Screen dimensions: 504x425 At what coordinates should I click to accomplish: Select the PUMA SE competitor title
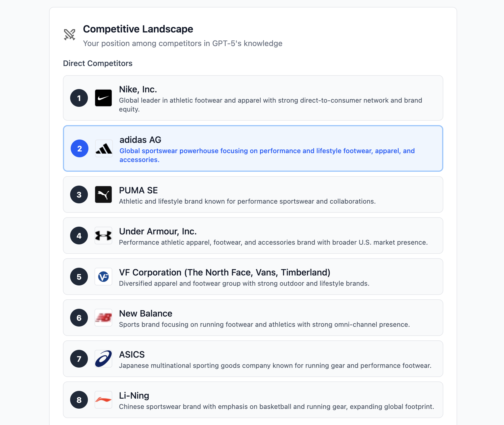coord(138,190)
